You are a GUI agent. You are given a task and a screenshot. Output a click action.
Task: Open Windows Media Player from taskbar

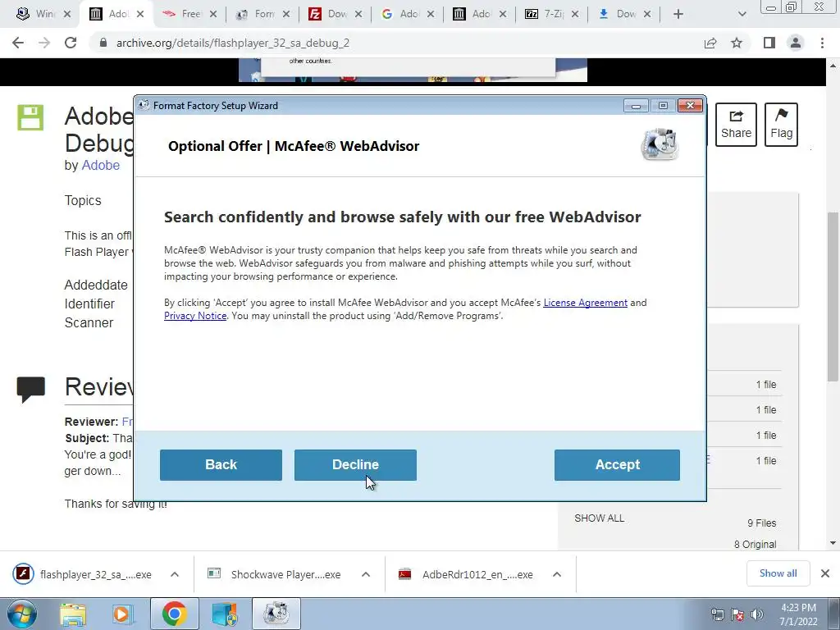tap(121, 614)
